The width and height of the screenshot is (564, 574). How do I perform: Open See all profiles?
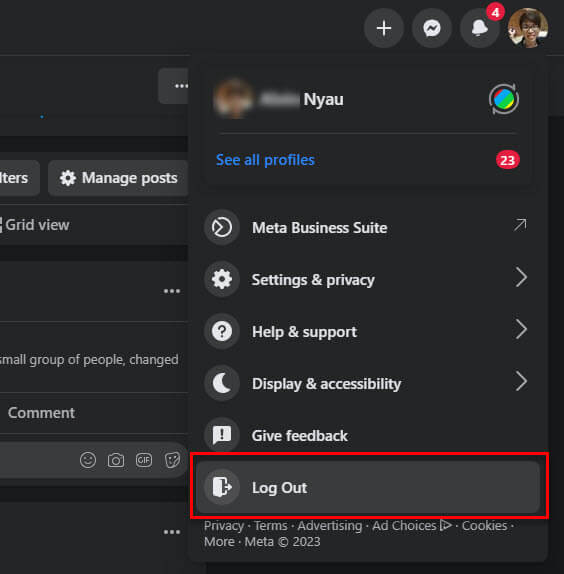pos(265,160)
